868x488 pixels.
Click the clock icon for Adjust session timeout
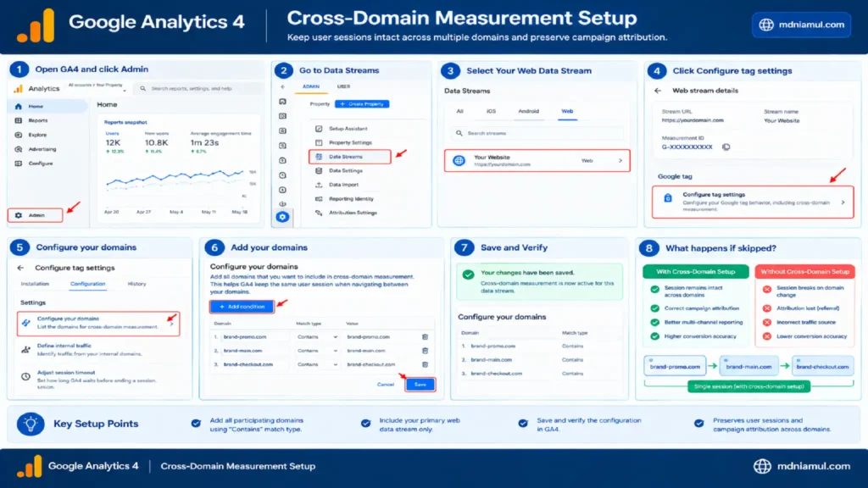(26, 377)
